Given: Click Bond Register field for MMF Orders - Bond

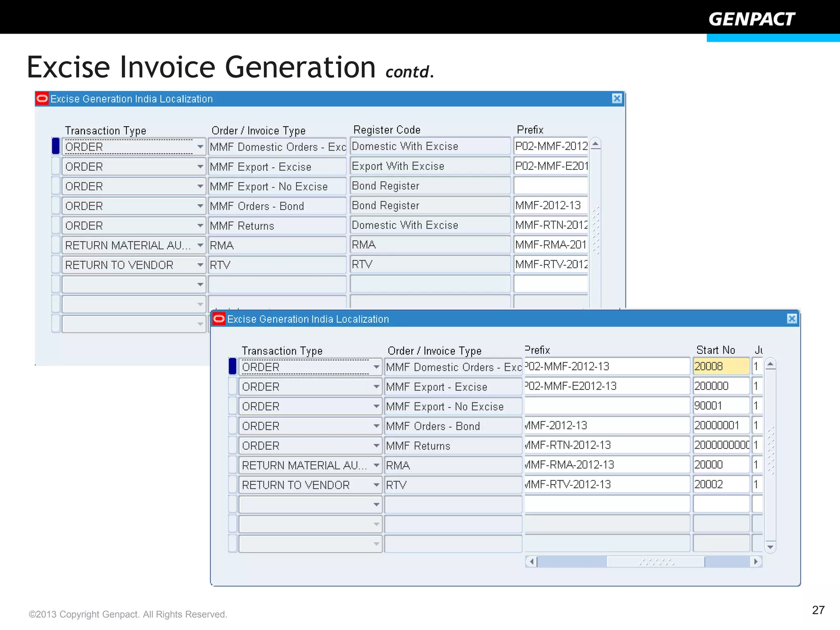Looking at the screenshot, I should tap(430, 205).
